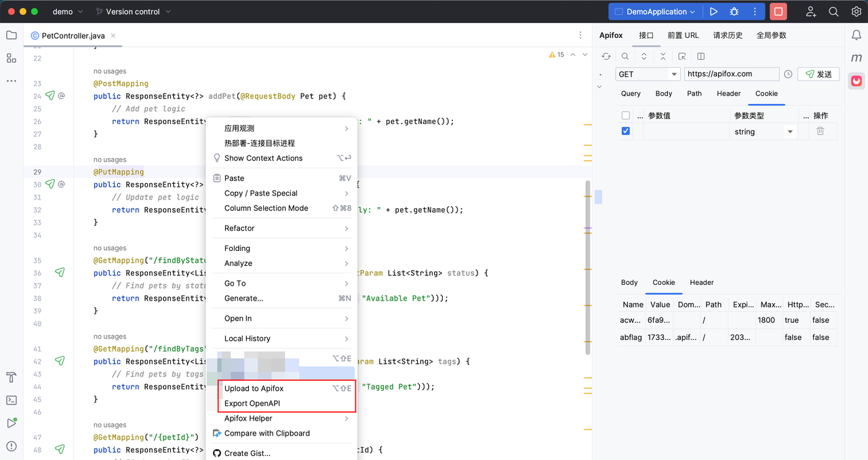Viewport: 868px width, 460px height.
Task: Open the Terminal tool window
Action: tap(12, 400)
